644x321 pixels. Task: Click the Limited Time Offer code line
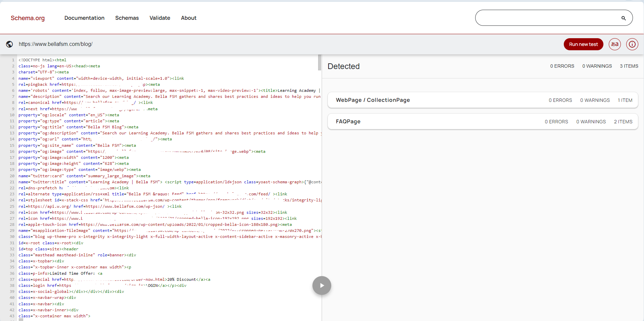click(60, 273)
